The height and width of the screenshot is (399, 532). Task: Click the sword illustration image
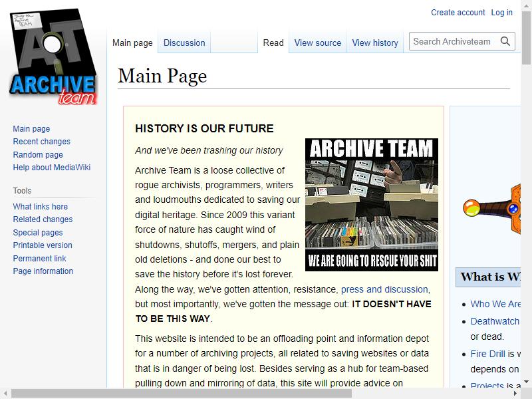click(492, 209)
